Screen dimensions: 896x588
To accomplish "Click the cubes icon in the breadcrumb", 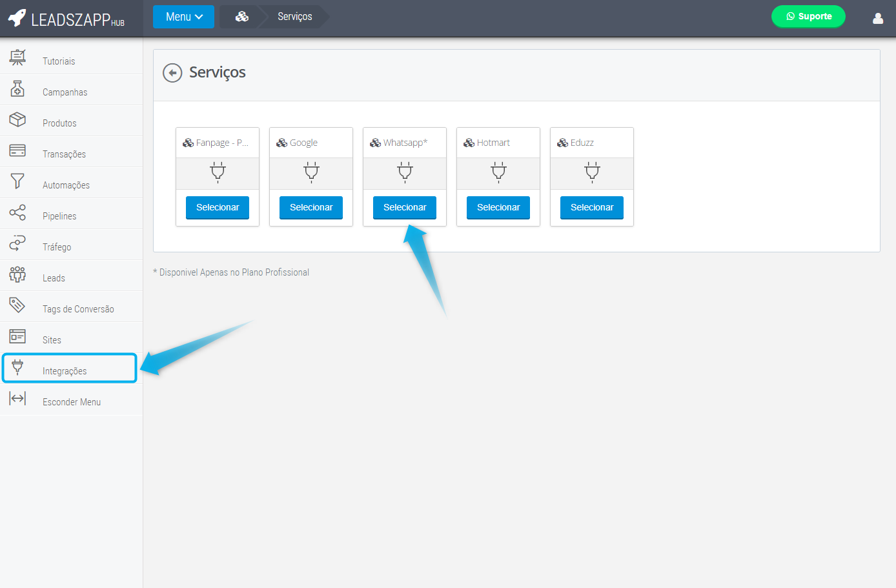I will [x=242, y=17].
